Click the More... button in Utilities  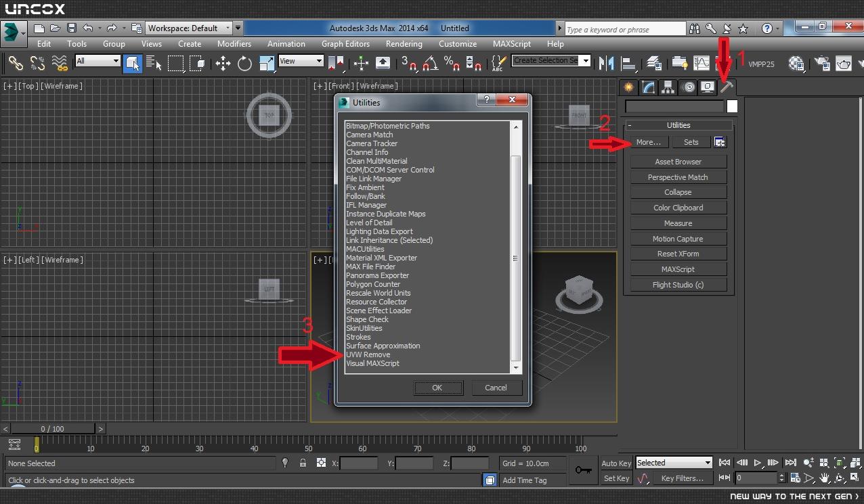pyautogui.click(x=648, y=142)
